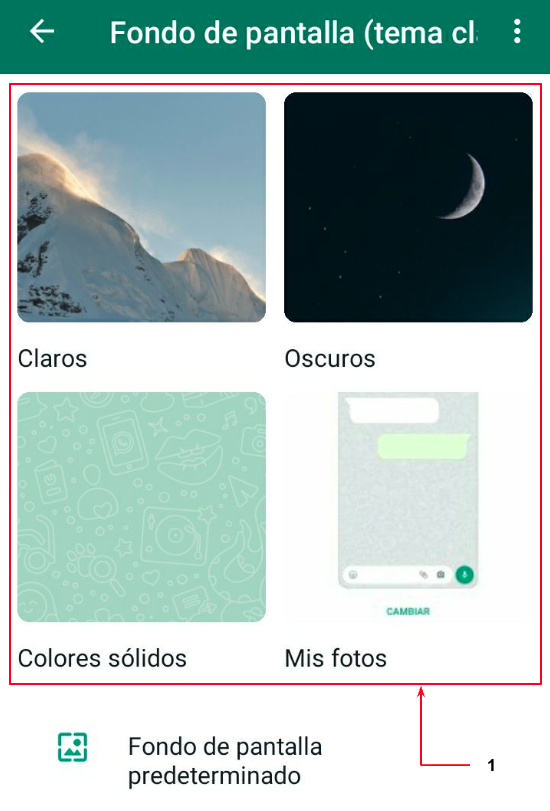Tap the crescent moon in Oscuros image

[x=465, y=186]
